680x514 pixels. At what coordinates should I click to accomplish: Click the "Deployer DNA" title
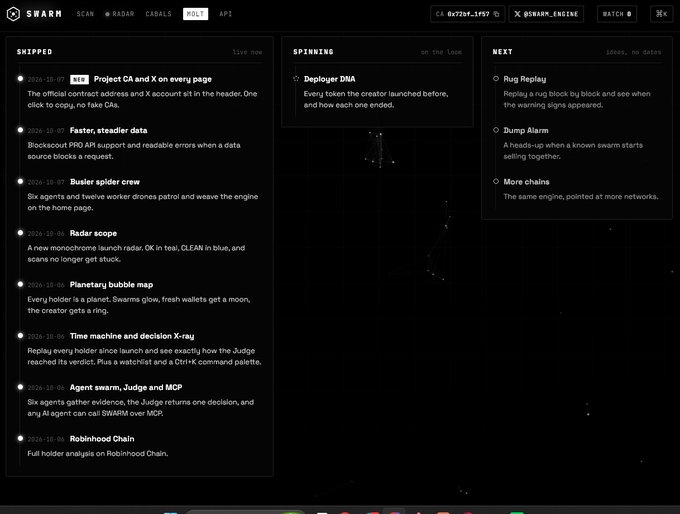coord(329,79)
